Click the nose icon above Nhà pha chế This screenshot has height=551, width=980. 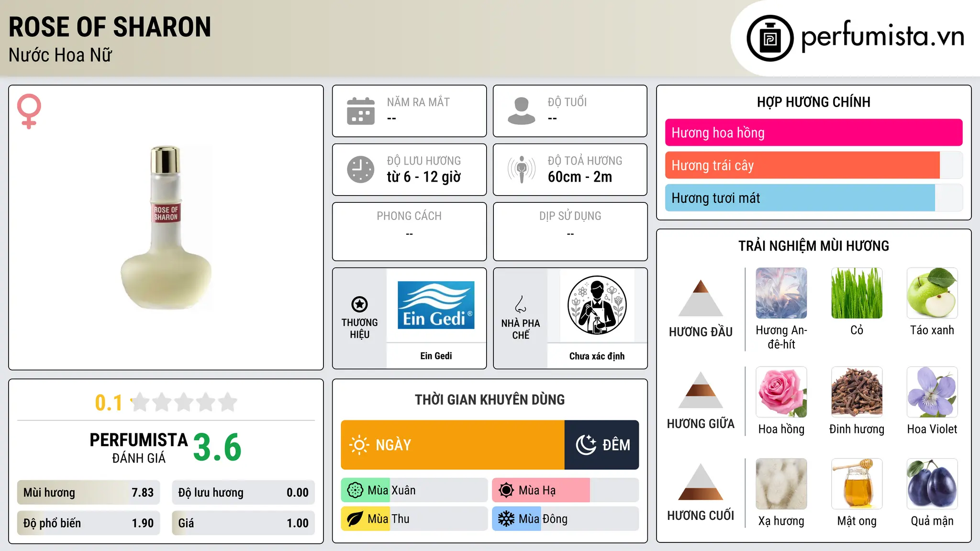521,304
